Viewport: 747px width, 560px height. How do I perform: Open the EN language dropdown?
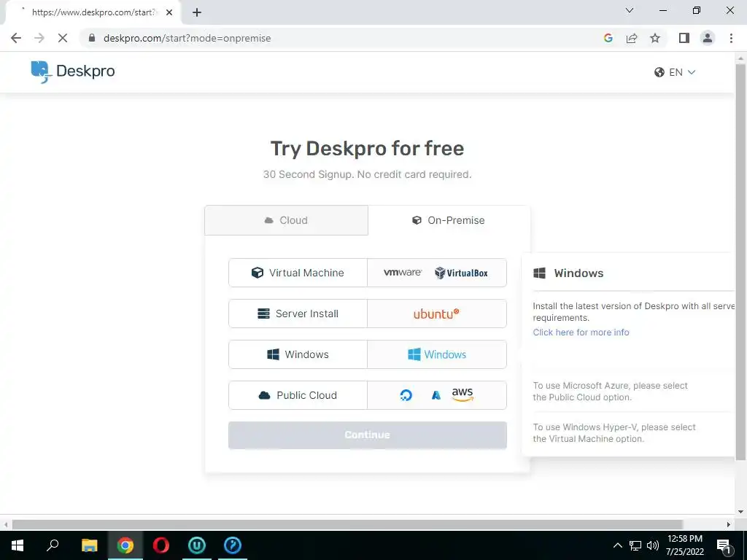[675, 72]
